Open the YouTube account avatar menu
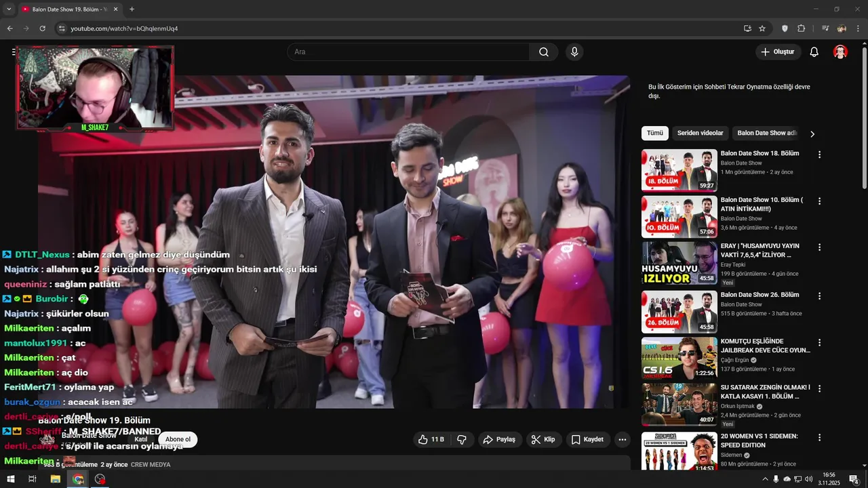 pyautogui.click(x=840, y=52)
